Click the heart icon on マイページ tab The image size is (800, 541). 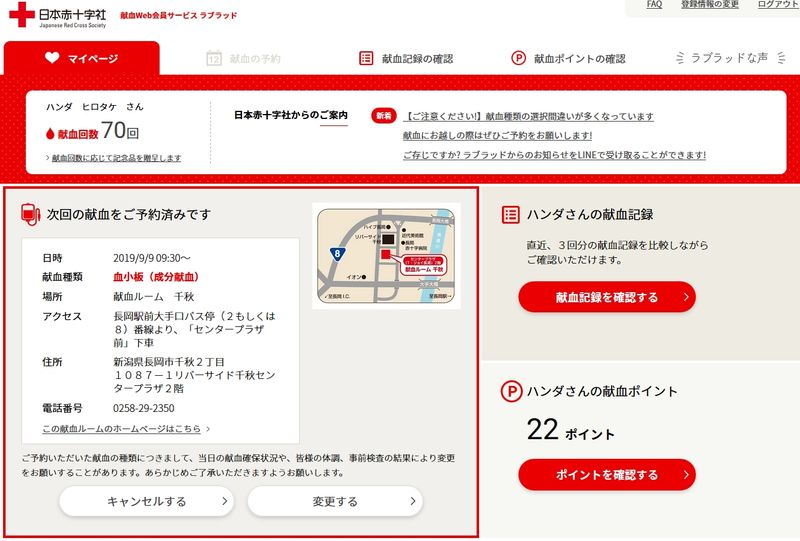(52, 58)
